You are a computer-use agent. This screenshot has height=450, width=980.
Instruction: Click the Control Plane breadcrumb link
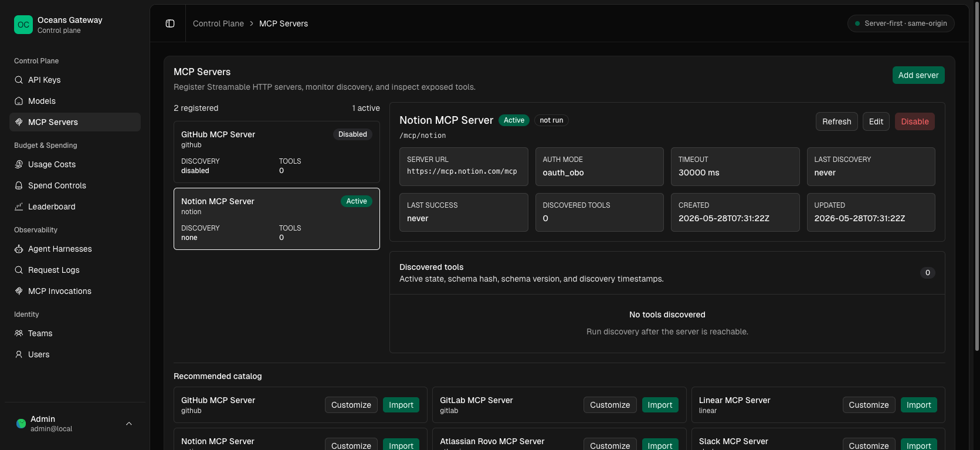click(218, 23)
